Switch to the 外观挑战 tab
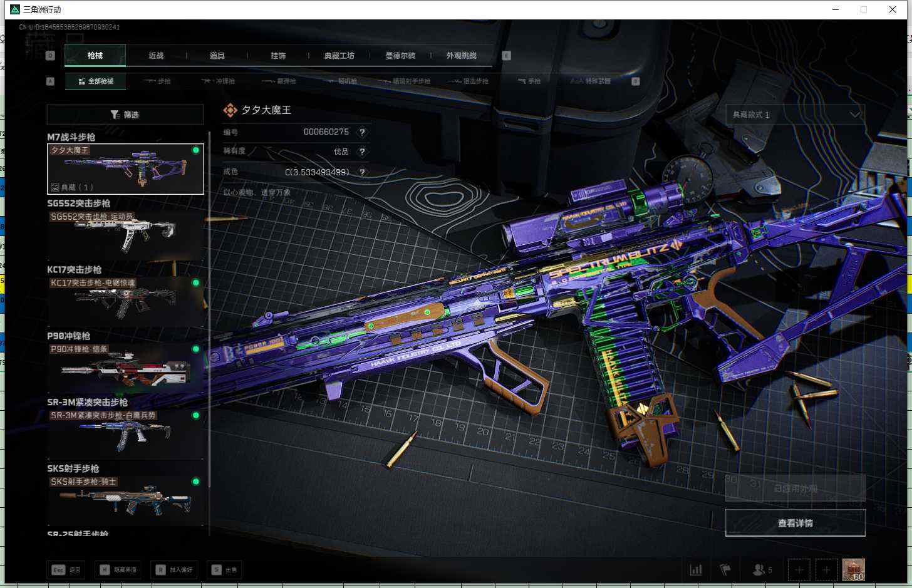This screenshot has width=912, height=588. coord(462,56)
